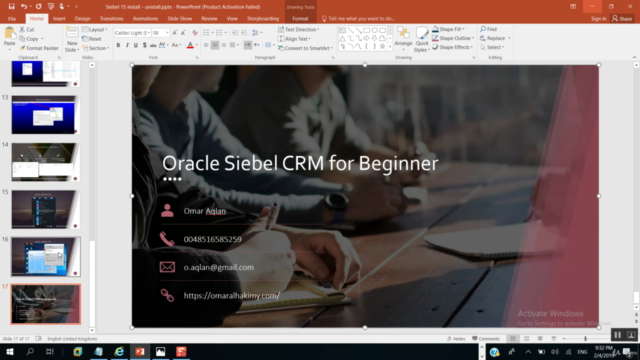Open the Text Direction dropdown
The image size is (640, 360).
click(x=298, y=29)
